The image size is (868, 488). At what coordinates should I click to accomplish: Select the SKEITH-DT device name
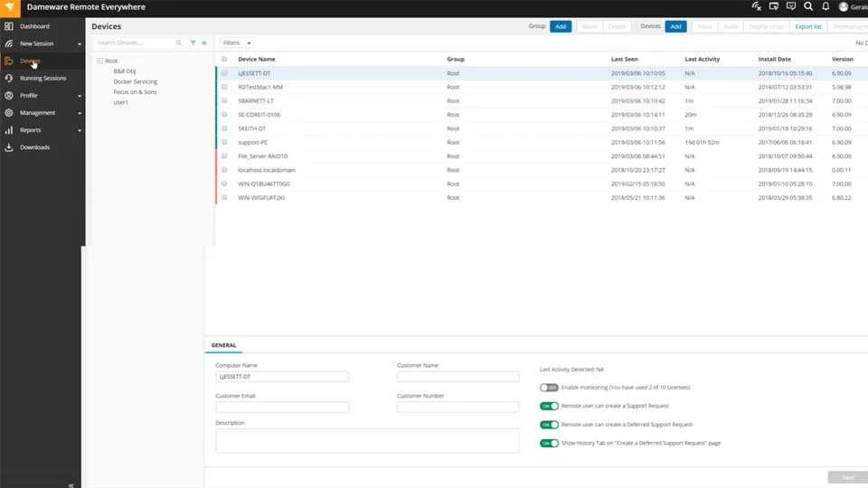click(x=252, y=128)
